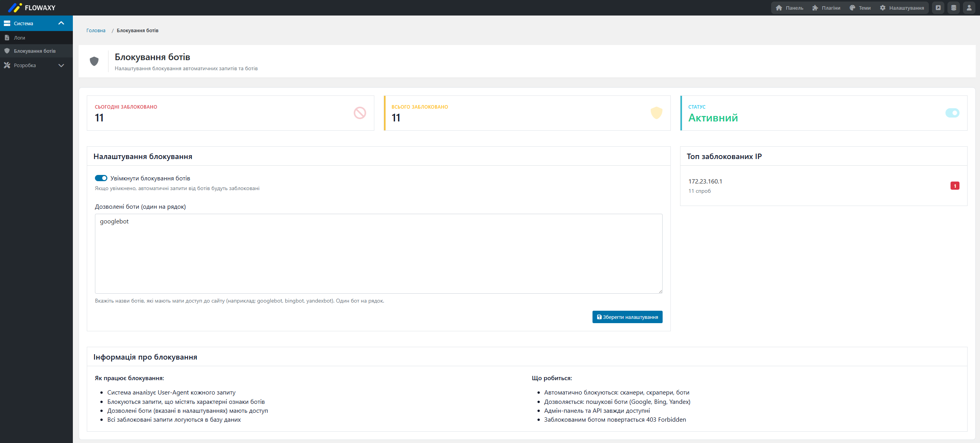Toggle the Активний status switch

tap(952, 113)
